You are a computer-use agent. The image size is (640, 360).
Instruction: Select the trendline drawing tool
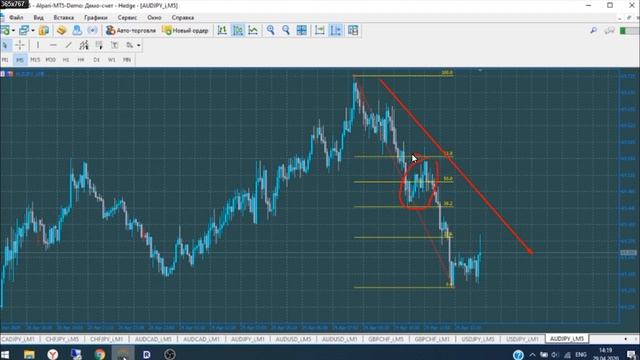point(68,45)
